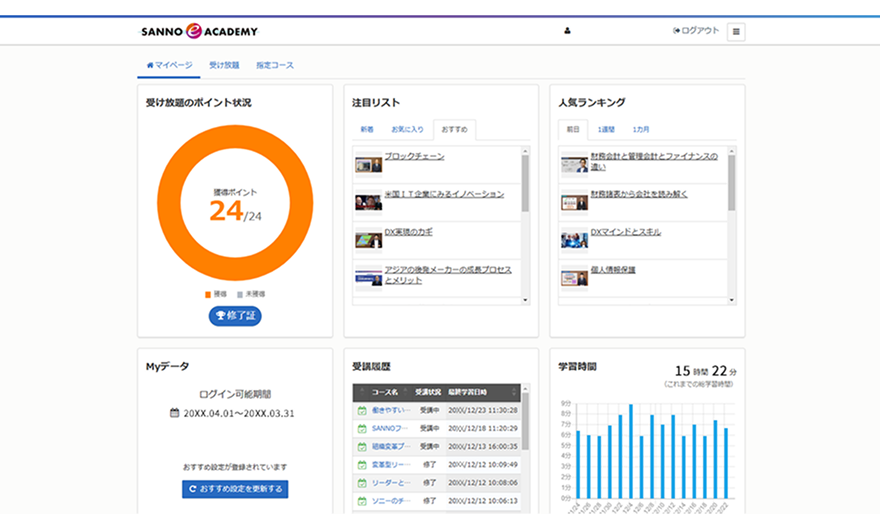Screen dimensions: 880x529
Task: Click the 注目リスト scrollbar down arrow
Action: point(526,299)
